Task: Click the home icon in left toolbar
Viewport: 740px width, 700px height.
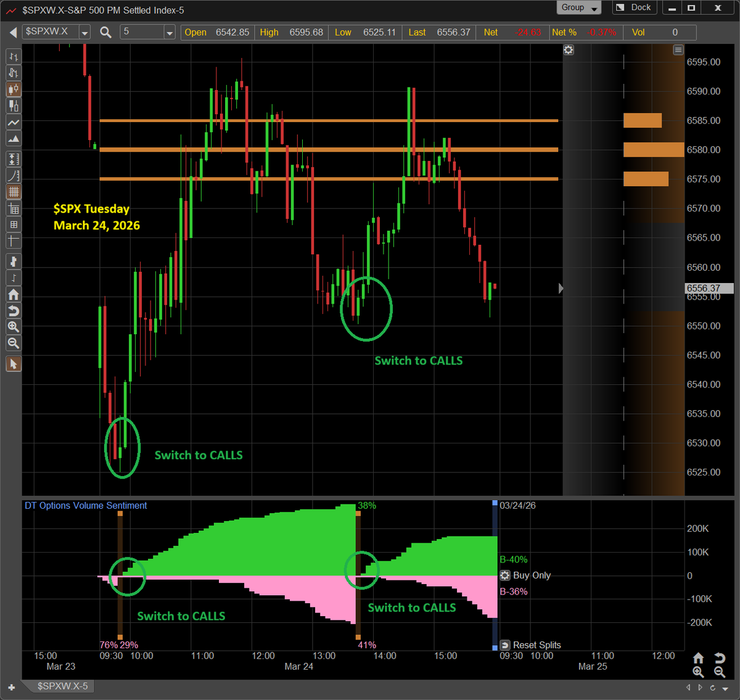Action: [x=14, y=295]
